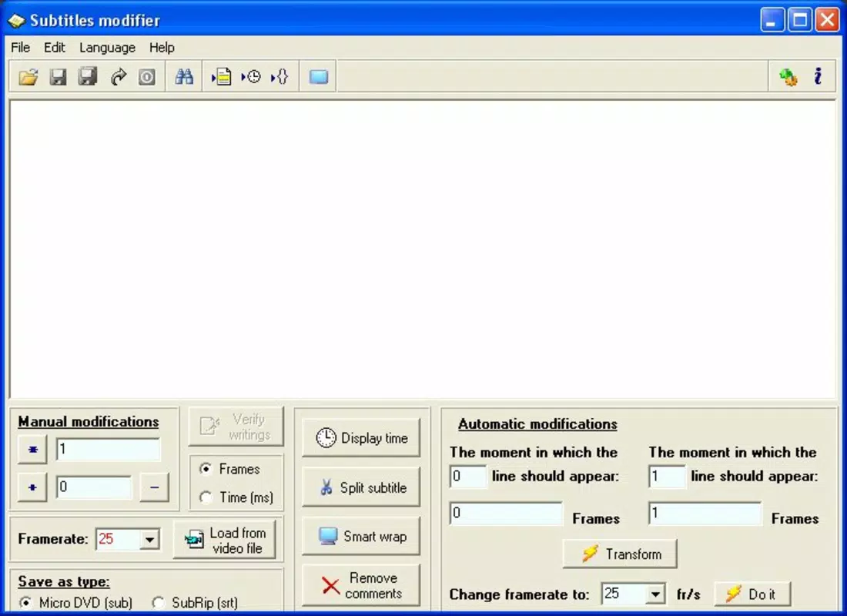Screen dimensions: 847x616
Task: Click the Save as type label
Action: pyautogui.click(x=64, y=581)
